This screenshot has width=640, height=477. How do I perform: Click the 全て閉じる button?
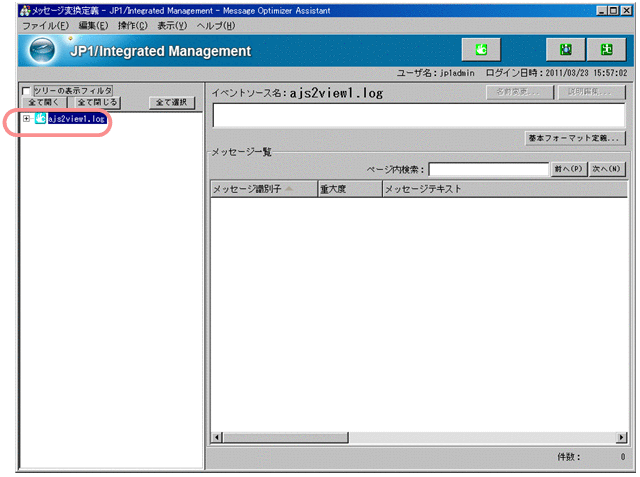[x=97, y=102]
